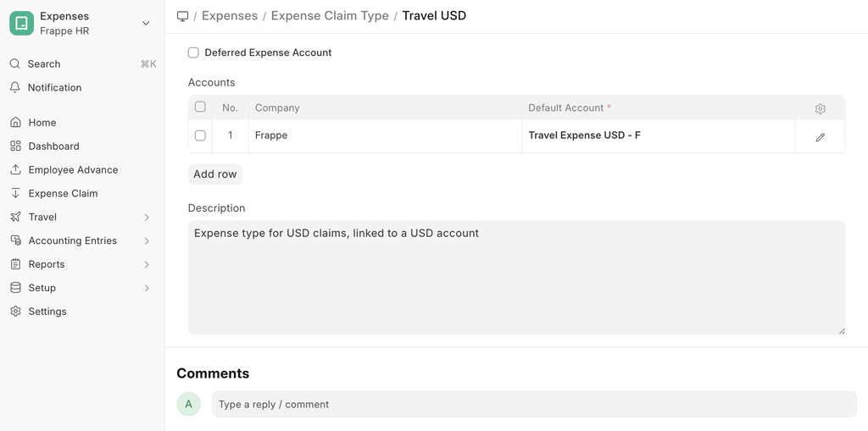Expand the Travel sidebar section
868x431 pixels.
click(x=147, y=218)
